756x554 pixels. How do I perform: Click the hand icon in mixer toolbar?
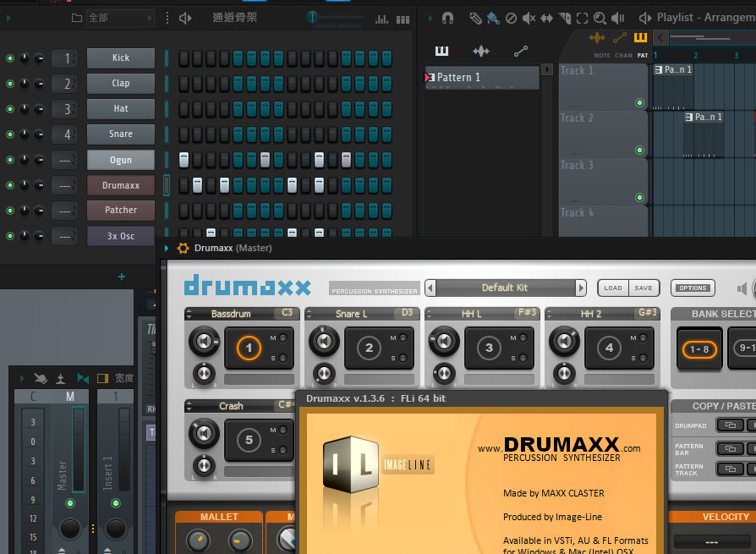[41, 378]
